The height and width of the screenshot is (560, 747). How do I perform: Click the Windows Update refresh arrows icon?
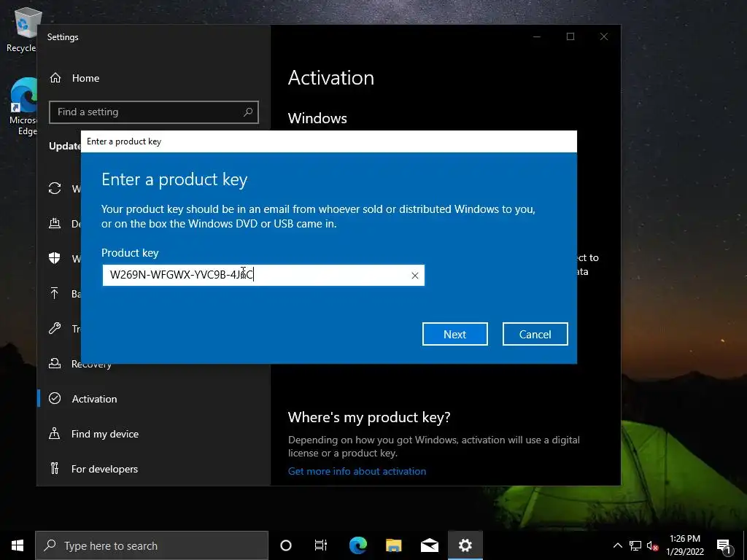55,188
